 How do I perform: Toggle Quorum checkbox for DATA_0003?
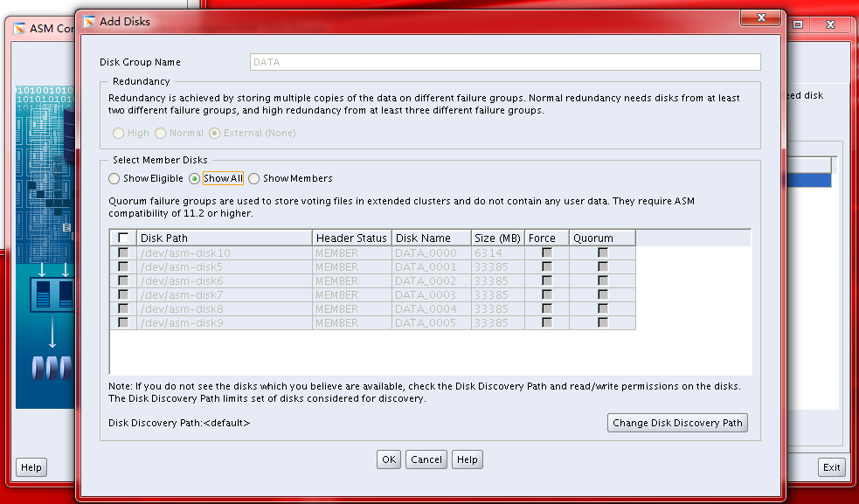point(603,294)
